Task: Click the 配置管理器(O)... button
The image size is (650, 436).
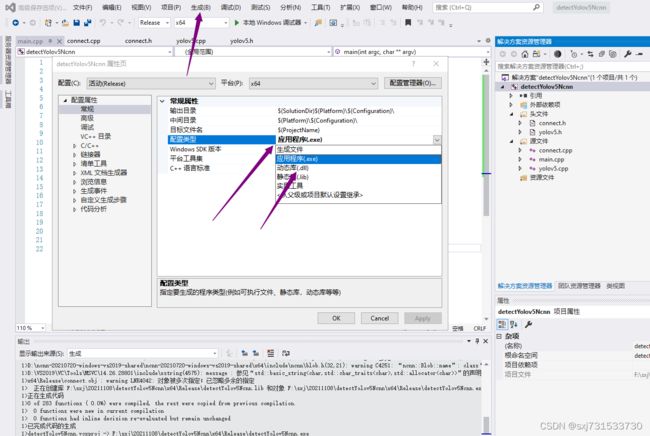Action: pyautogui.click(x=413, y=83)
